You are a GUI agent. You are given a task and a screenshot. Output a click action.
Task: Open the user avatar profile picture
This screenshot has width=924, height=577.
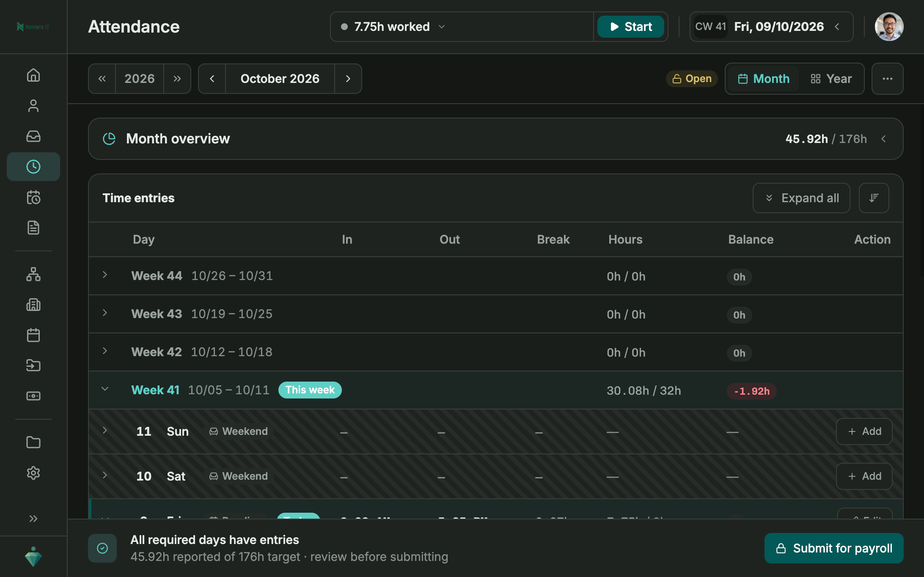[x=889, y=27]
